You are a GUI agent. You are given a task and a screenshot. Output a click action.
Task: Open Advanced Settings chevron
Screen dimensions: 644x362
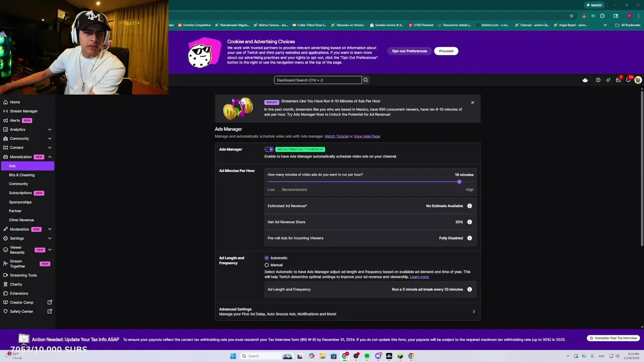coord(473,312)
